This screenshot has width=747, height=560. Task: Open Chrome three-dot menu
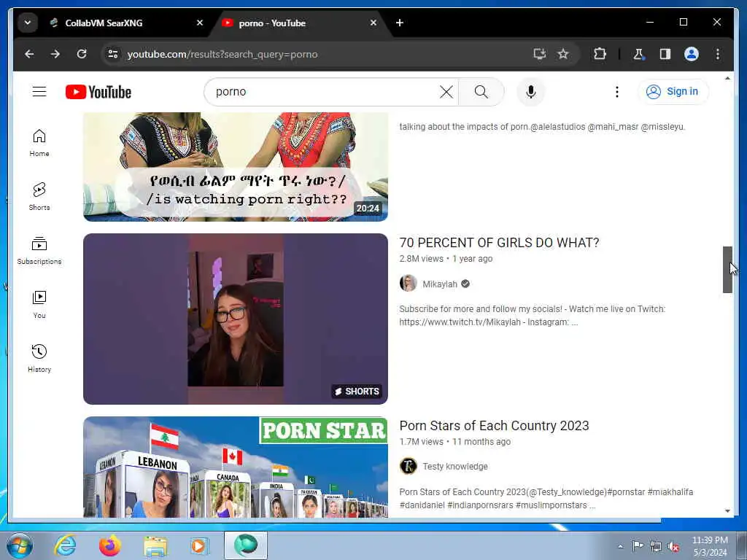pos(718,54)
